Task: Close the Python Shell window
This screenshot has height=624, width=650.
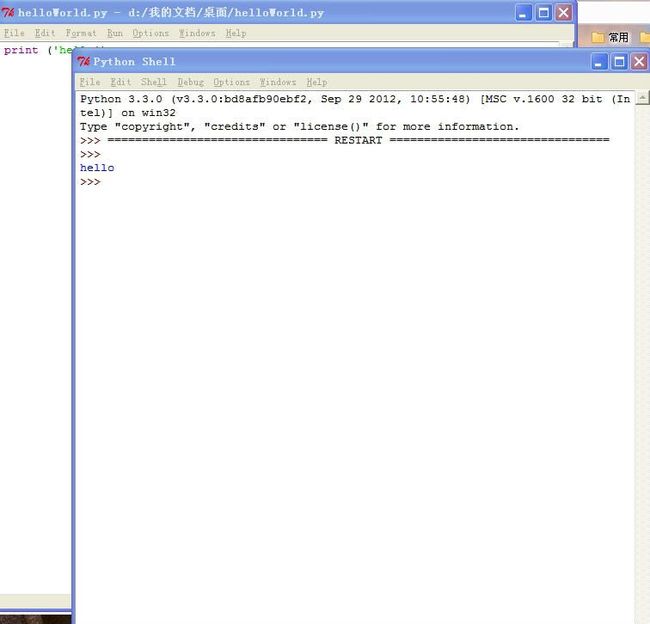Action: (639, 62)
